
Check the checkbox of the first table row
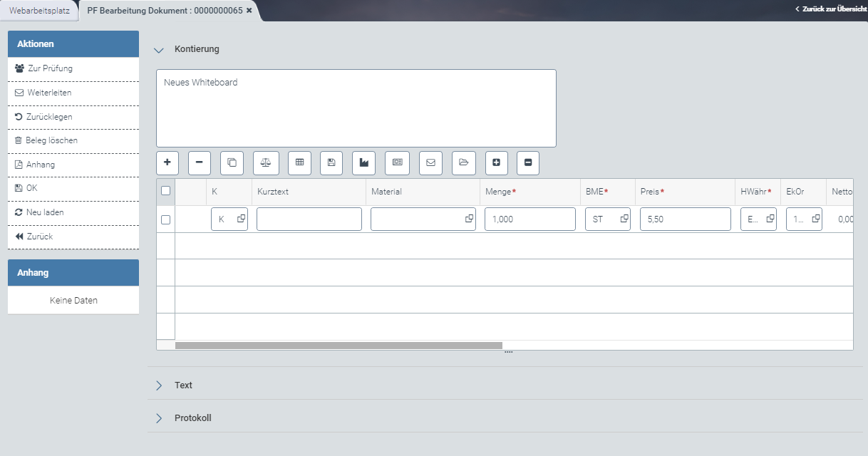[x=165, y=219]
